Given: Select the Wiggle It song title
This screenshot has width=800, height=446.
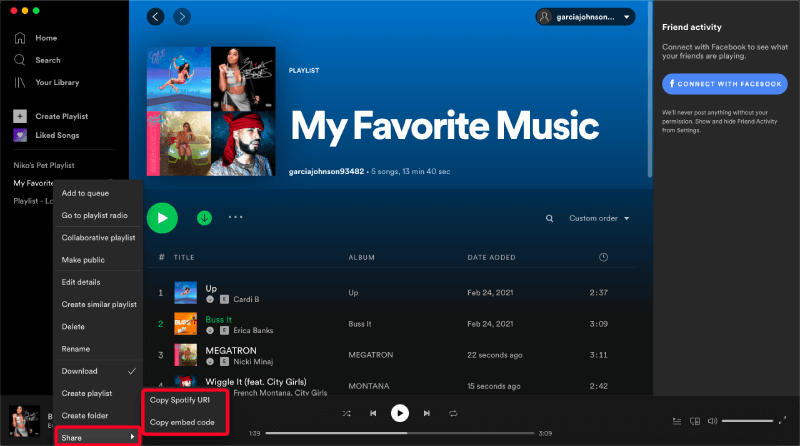Looking at the screenshot, I should [256, 382].
